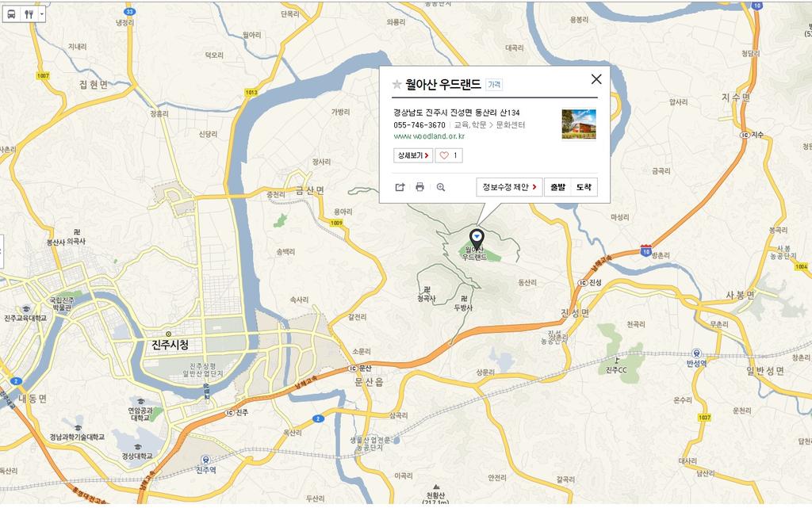The width and height of the screenshot is (812, 508).
Task: Show bus transit layer on map
Action: click(x=11, y=14)
